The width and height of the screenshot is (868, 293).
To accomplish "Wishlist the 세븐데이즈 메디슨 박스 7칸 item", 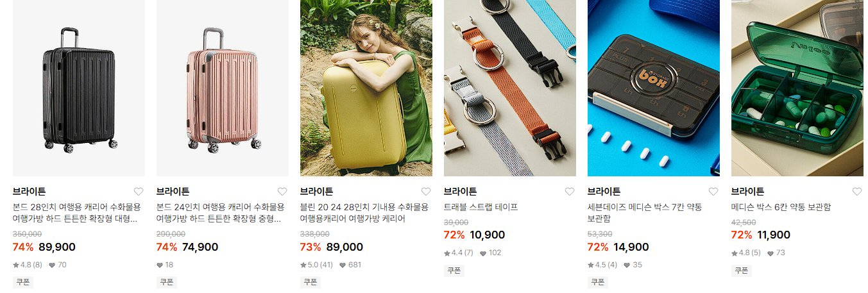I will (x=713, y=192).
